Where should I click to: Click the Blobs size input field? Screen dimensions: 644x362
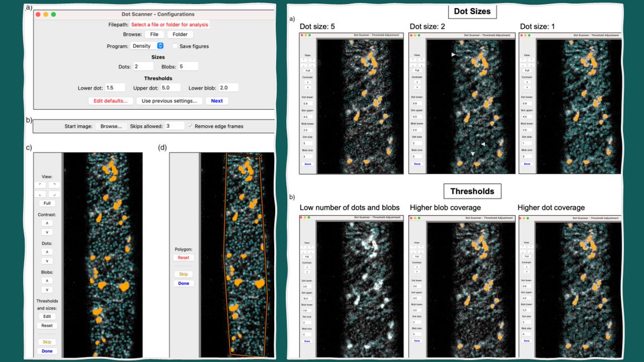pyautogui.click(x=188, y=67)
